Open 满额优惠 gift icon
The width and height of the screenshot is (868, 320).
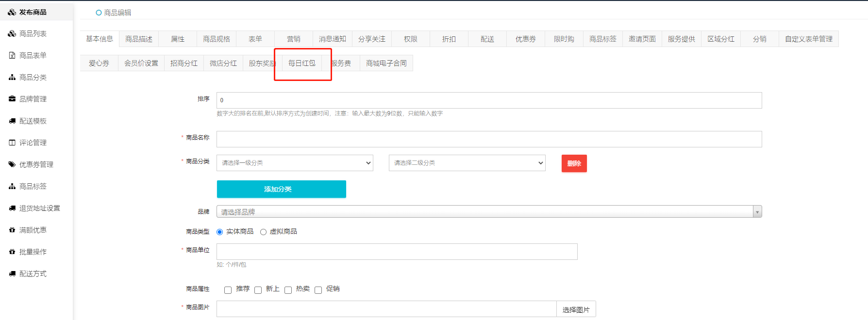(12, 230)
